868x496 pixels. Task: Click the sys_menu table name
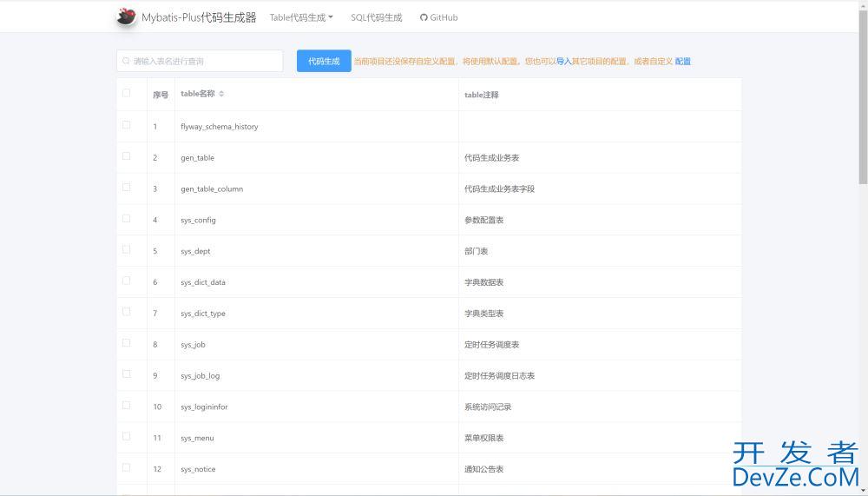tap(197, 438)
